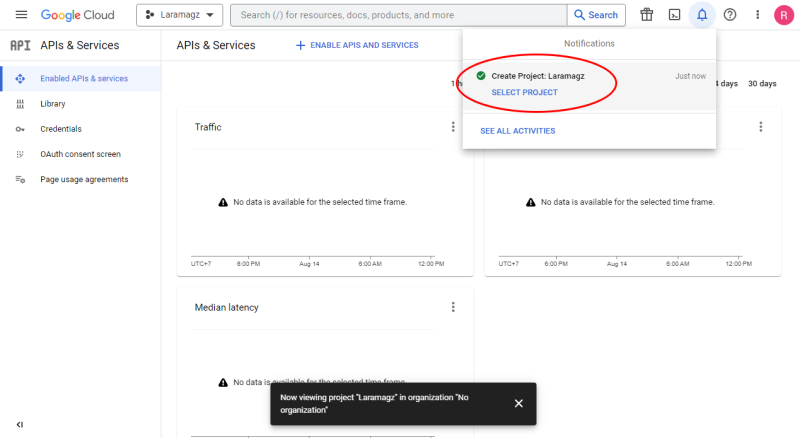This screenshot has height=438, width=800.
Task: Open the Traffic chart options menu
Action: tap(453, 127)
